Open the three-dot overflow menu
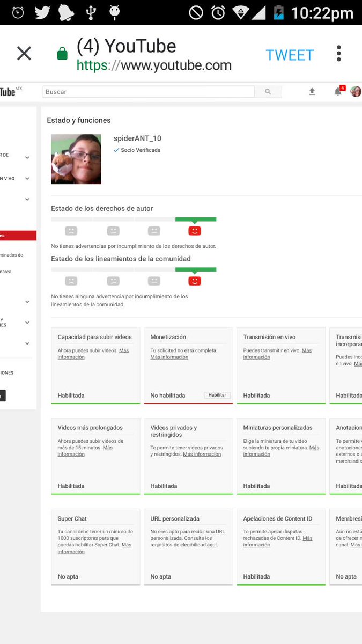Image resolution: width=362 pixels, height=644 pixels. pos(339,53)
